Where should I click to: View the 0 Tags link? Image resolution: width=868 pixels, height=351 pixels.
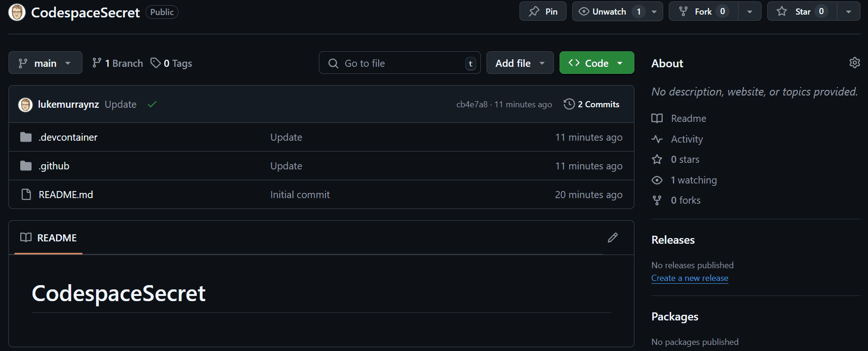(171, 63)
